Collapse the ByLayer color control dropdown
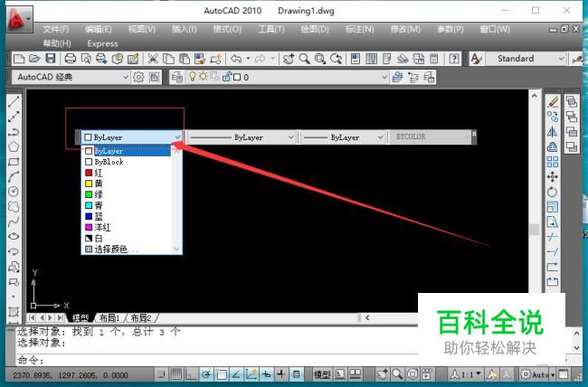Screen dimensions: 588x387 (177, 137)
